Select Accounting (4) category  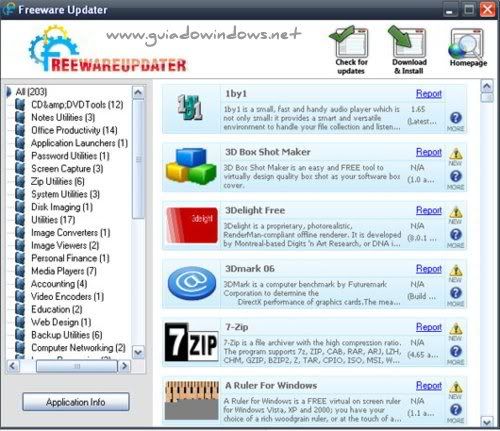(x=59, y=283)
